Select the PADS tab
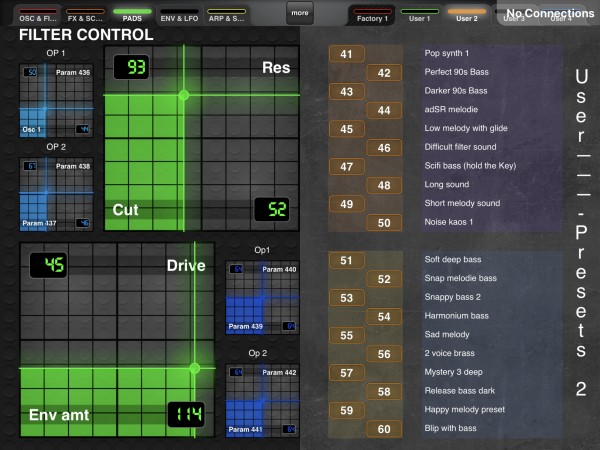This screenshot has height=450, width=600. pos(132,15)
